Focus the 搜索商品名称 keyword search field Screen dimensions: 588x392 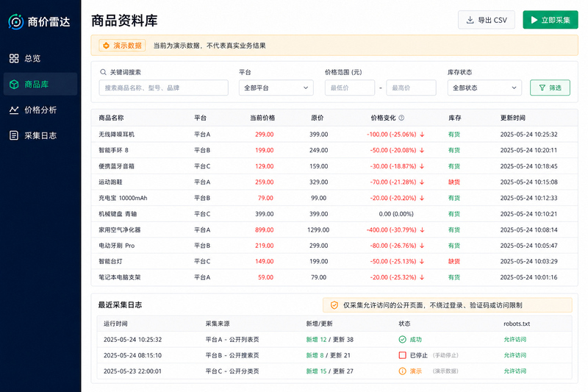coord(163,88)
